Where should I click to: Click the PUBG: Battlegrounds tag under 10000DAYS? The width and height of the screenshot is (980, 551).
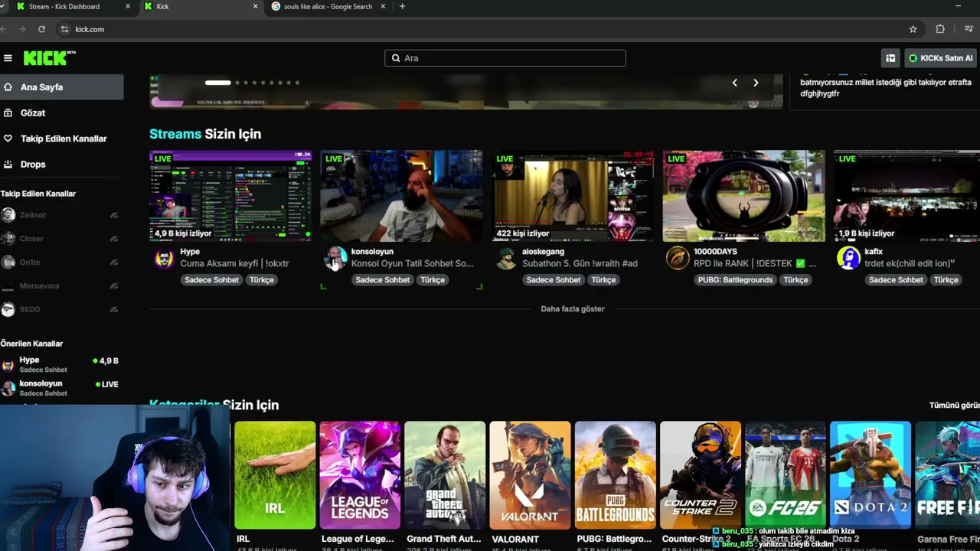click(735, 280)
